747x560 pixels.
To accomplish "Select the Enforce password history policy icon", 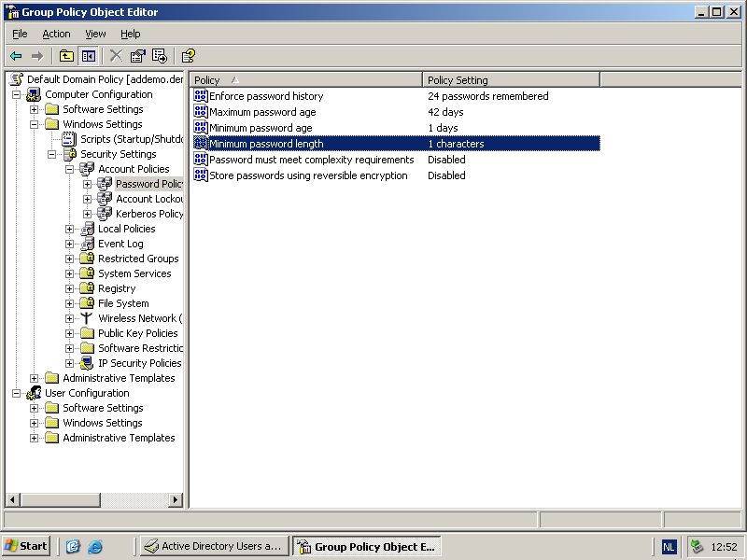I will [x=200, y=96].
